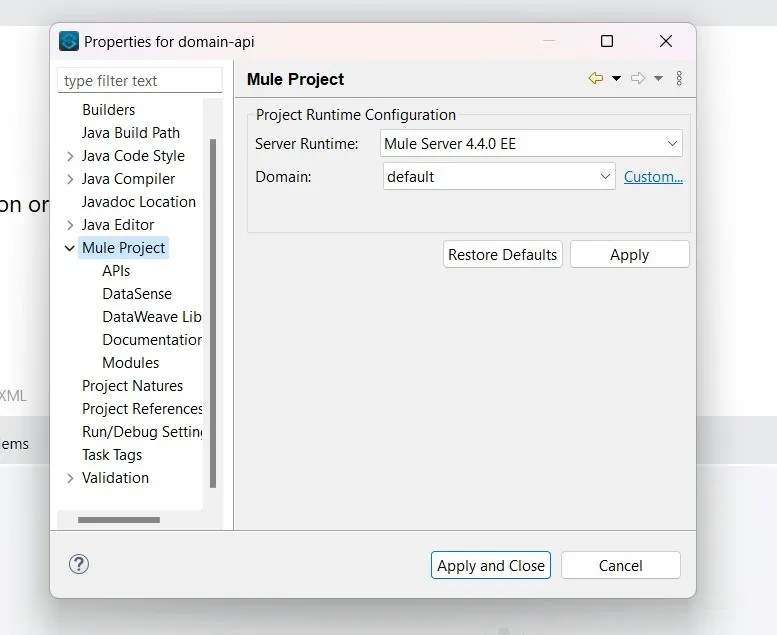Select Project References item

click(142, 409)
